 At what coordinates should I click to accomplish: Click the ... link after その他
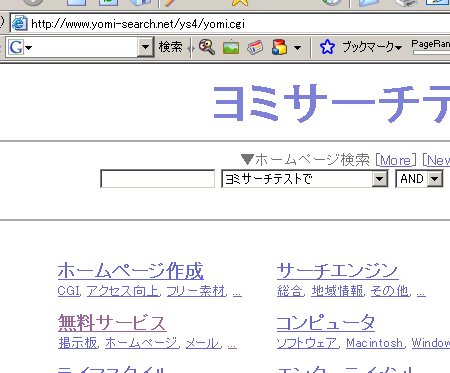[421, 293]
